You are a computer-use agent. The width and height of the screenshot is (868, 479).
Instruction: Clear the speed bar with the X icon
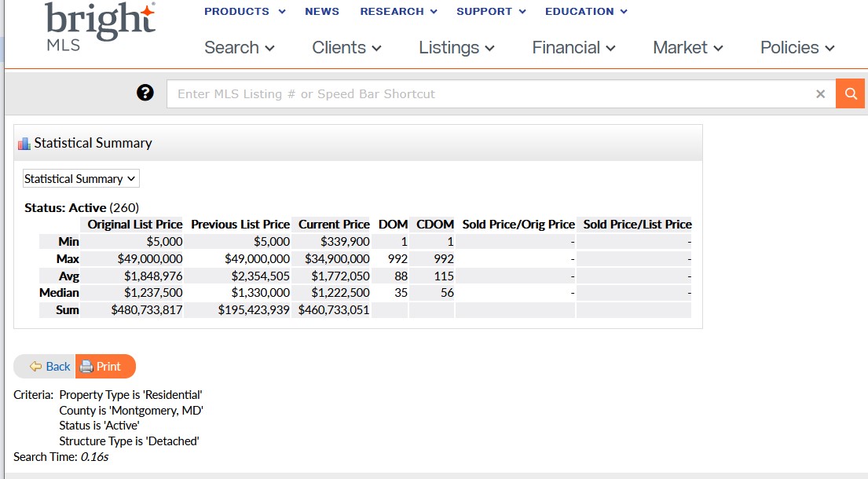pyautogui.click(x=820, y=94)
